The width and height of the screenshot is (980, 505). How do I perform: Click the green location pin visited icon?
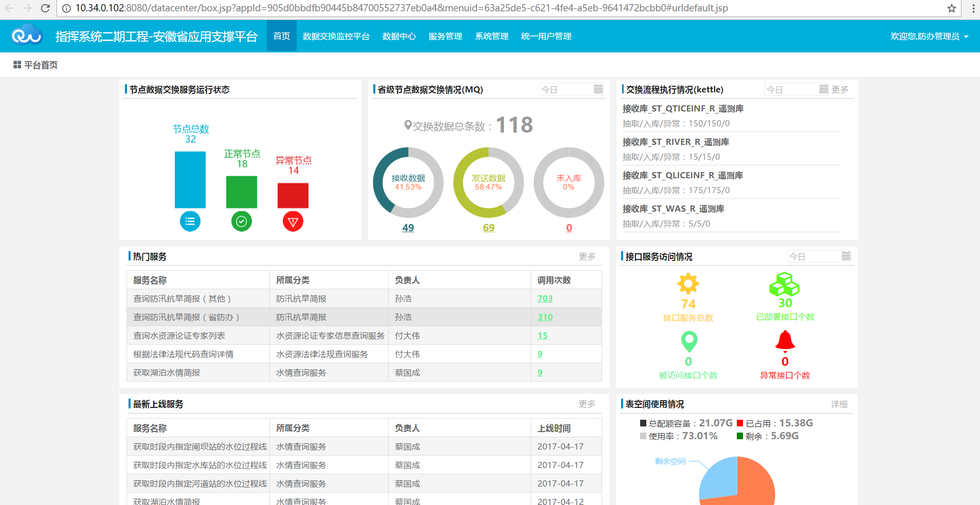[689, 342]
